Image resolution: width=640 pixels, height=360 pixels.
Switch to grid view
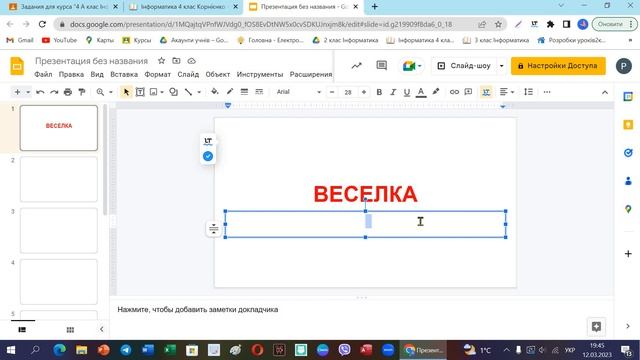click(x=70, y=330)
